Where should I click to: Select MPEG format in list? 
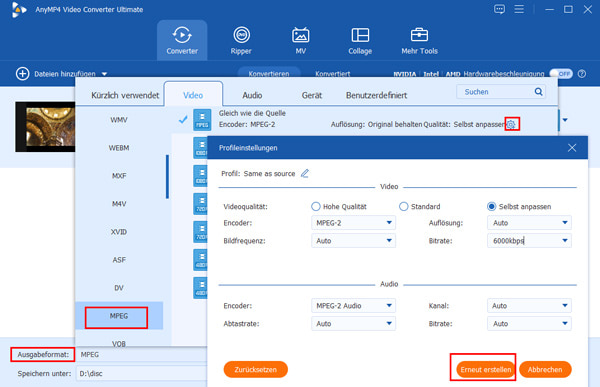119,316
